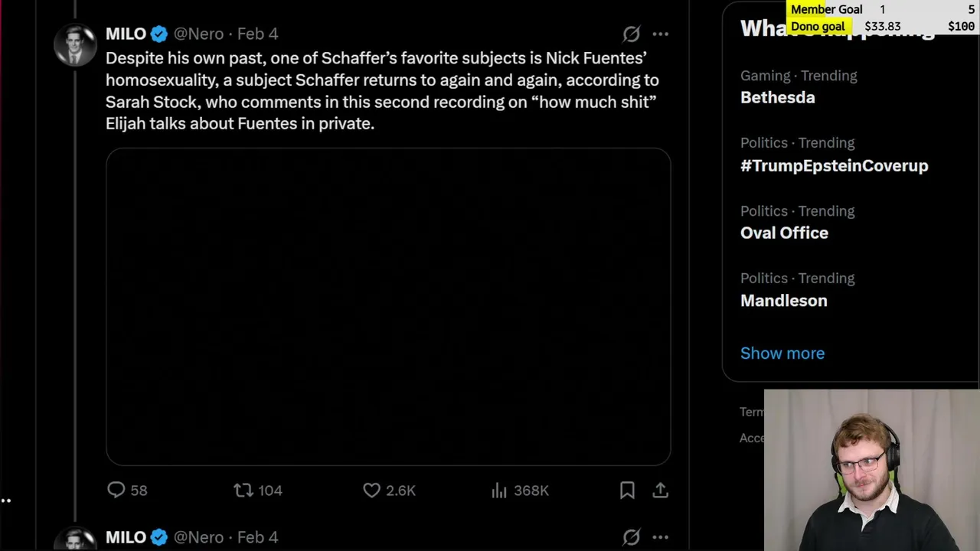
Task: Expand trends with Show more
Action: point(782,354)
